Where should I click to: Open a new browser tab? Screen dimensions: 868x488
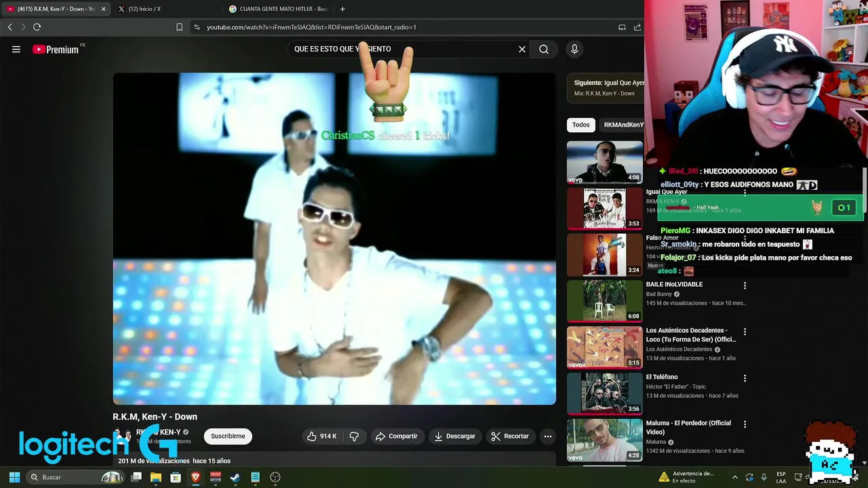[x=342, y=9]
